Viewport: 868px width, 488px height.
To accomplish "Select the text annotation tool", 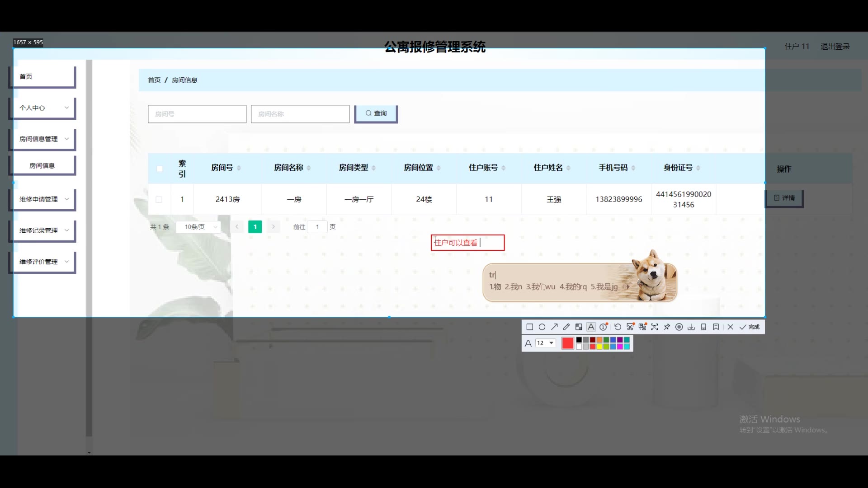I will (x=591, y=327).
